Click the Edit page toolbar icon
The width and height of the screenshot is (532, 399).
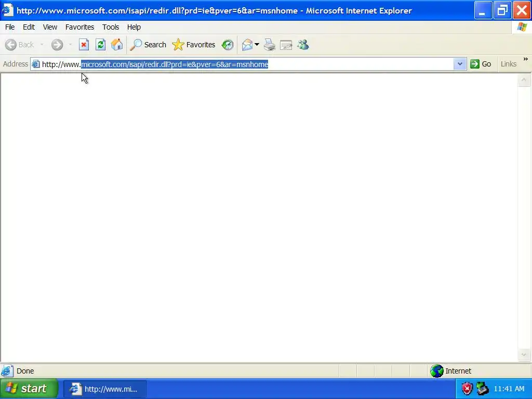(286, 45)
